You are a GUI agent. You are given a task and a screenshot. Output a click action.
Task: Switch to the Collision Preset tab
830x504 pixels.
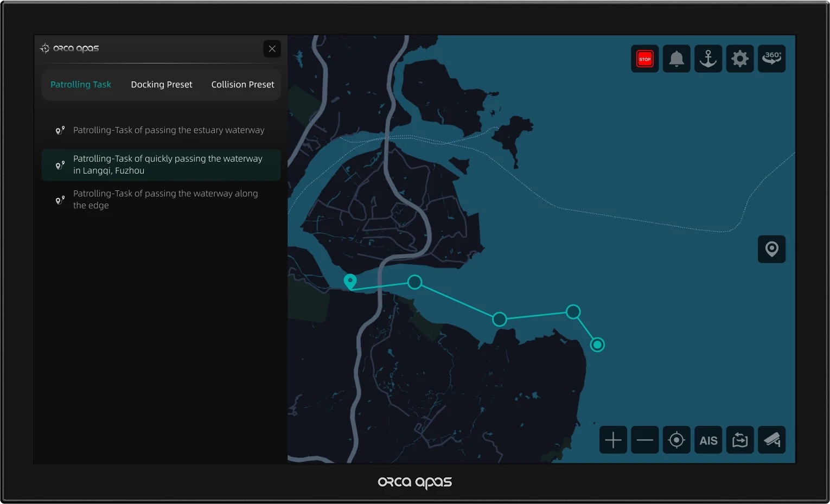tap(242, 85)
